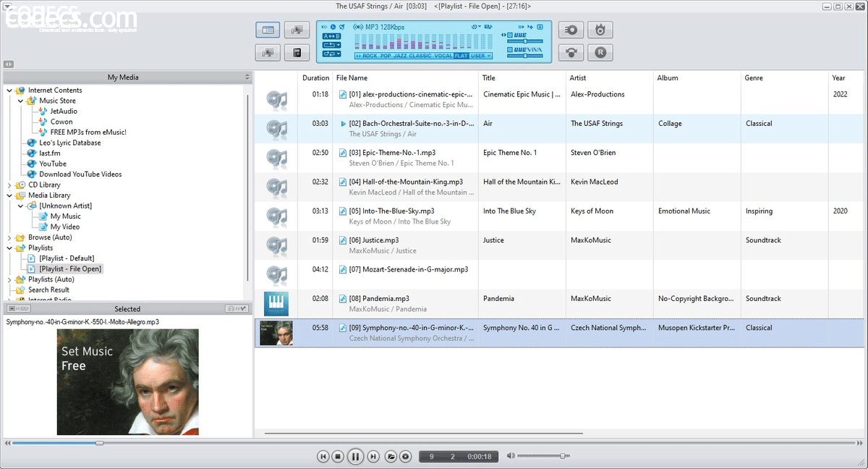Image resolution: width=868 pixels, height=469 pixels.
Task: Open the disc burning flame icon
Action: (x=600, y=30)
